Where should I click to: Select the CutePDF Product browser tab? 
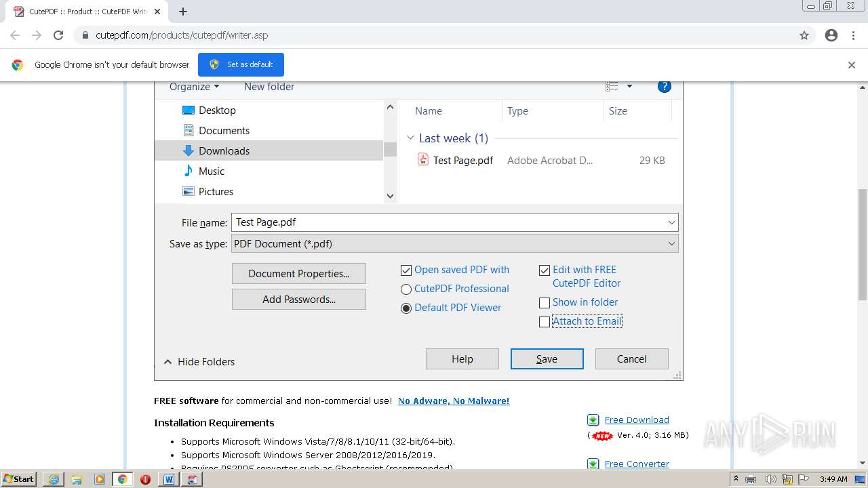coord(87,12)
